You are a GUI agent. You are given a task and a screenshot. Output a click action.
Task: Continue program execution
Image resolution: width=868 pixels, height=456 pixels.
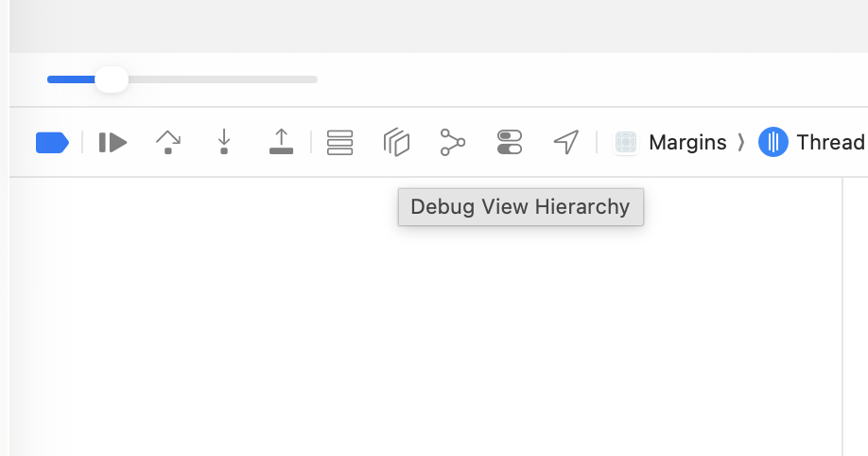[x=113, y=143]
